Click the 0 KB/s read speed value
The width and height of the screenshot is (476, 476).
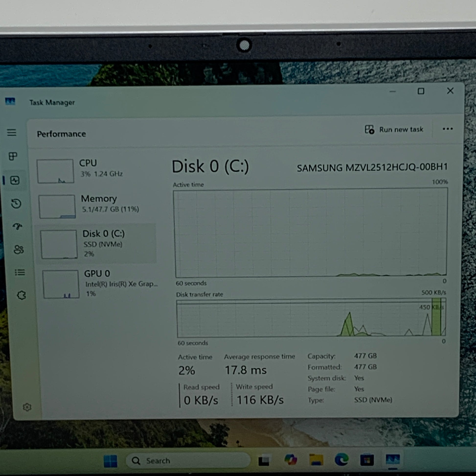tap(201, 400)
